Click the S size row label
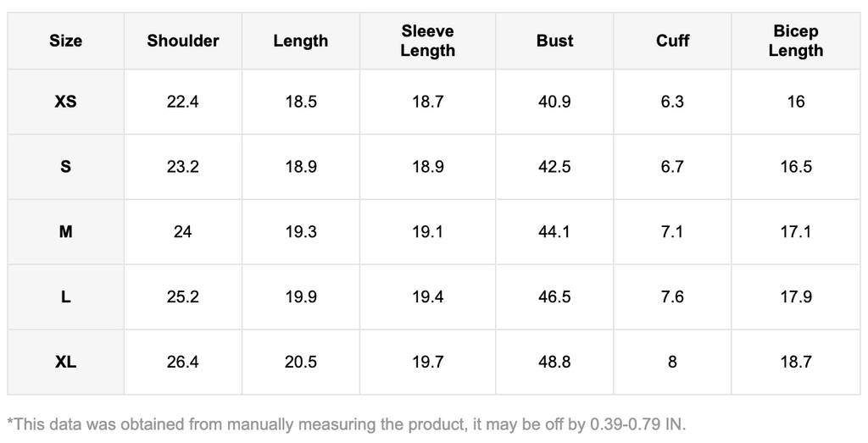 65,167
